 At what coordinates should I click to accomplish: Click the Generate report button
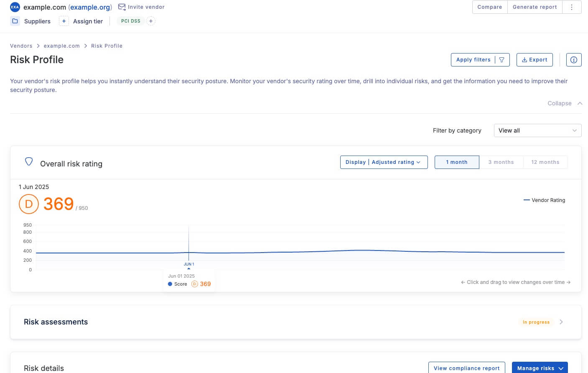pyautogui.click(x=535, y=7)
